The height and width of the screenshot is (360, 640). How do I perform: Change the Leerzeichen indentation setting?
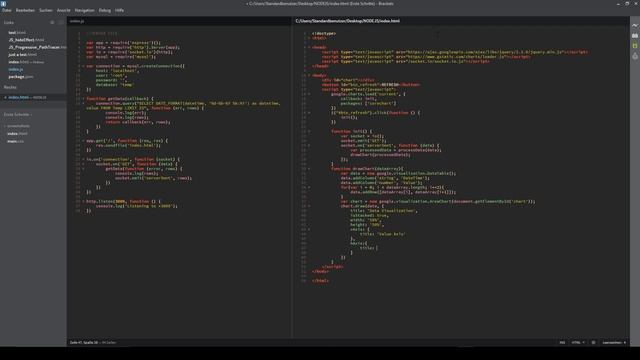tap(614, 342)
